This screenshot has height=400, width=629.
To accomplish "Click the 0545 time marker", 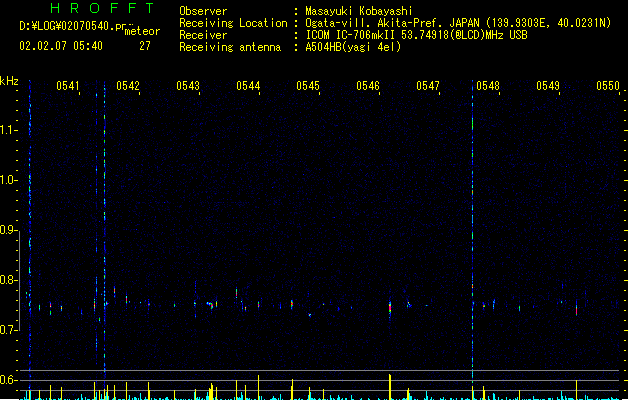I will (x=308, y=86).
